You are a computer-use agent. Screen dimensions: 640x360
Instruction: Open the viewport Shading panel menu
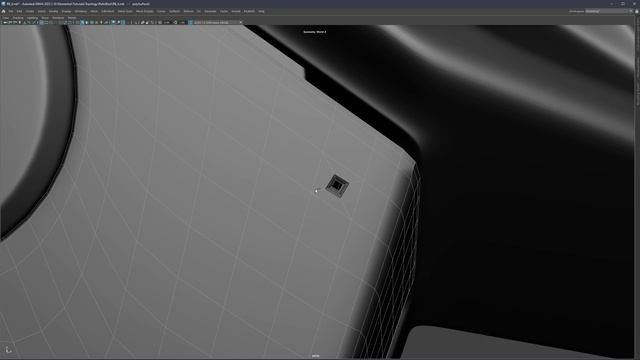coord(18,18)
